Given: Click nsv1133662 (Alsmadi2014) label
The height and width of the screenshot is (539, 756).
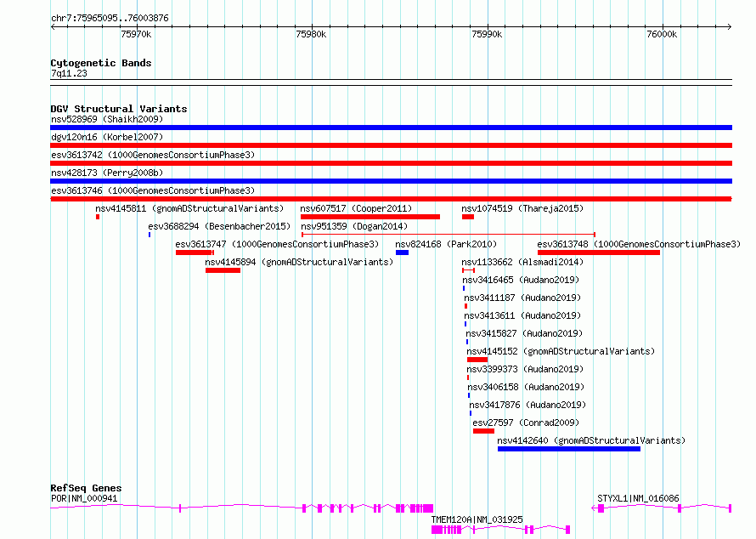Looking at the screenshot, I should click(x=522, y=262).
